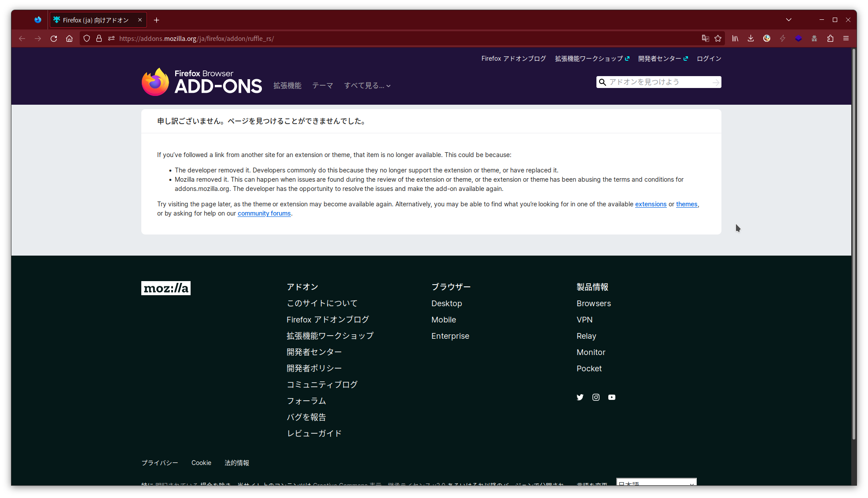This screenshot has height=498, width=868.
Task: Open the テーマ menu item
Action: [322, 85]
